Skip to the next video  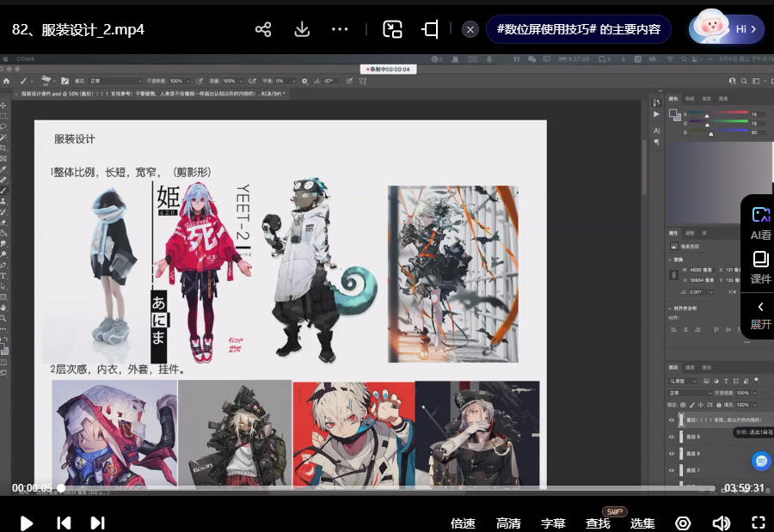coord(97,523)
